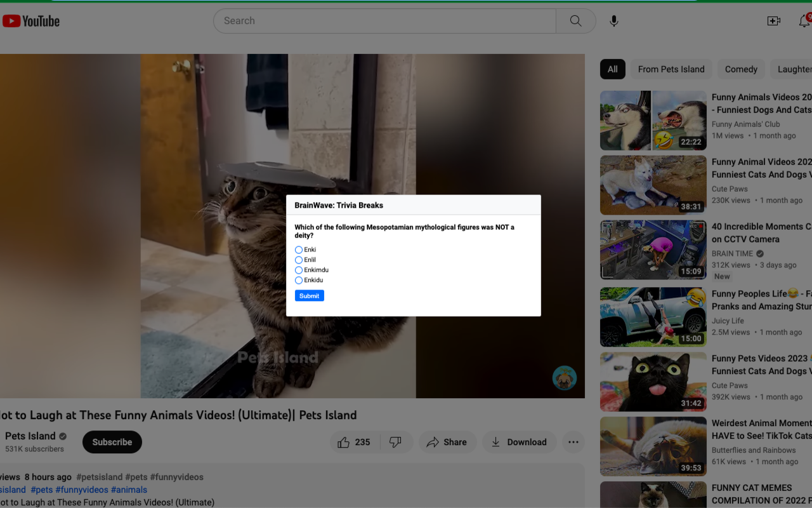Activate voice search microphone icon
Viewport: 812px width, 508px height.
[613, 21]
